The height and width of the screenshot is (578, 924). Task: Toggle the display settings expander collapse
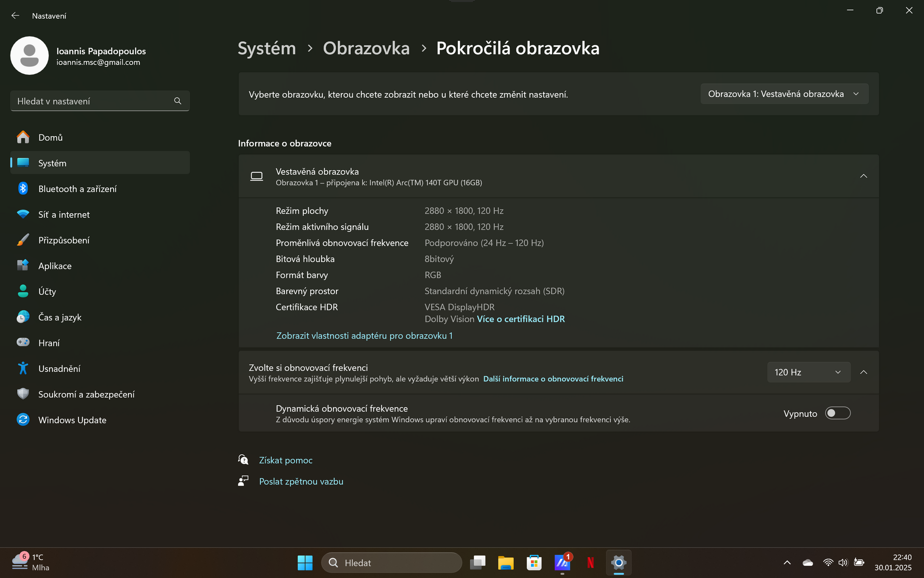(863, 176)
